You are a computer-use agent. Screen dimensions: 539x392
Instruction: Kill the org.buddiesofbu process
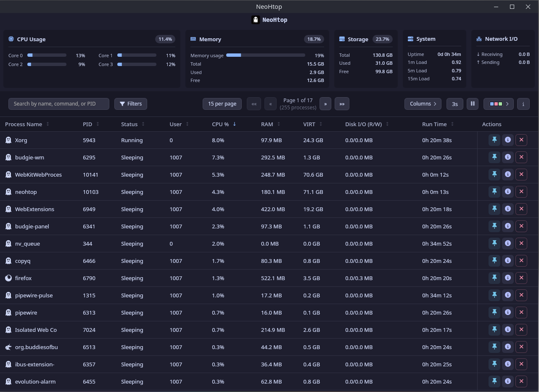click(521, 347)
